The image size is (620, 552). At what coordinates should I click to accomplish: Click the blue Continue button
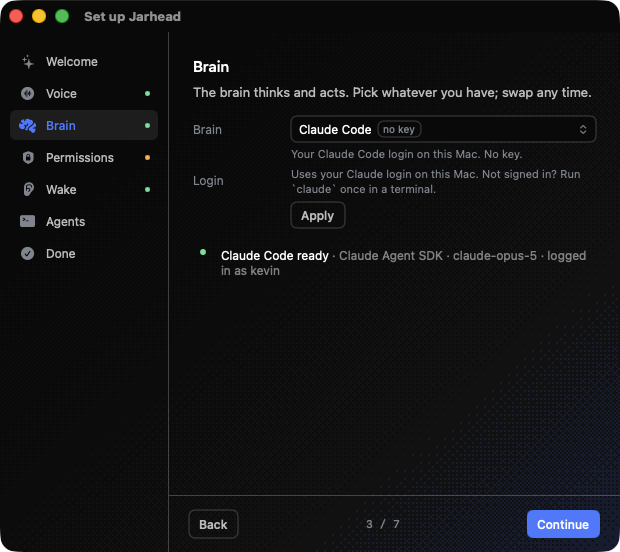[563, 524]
